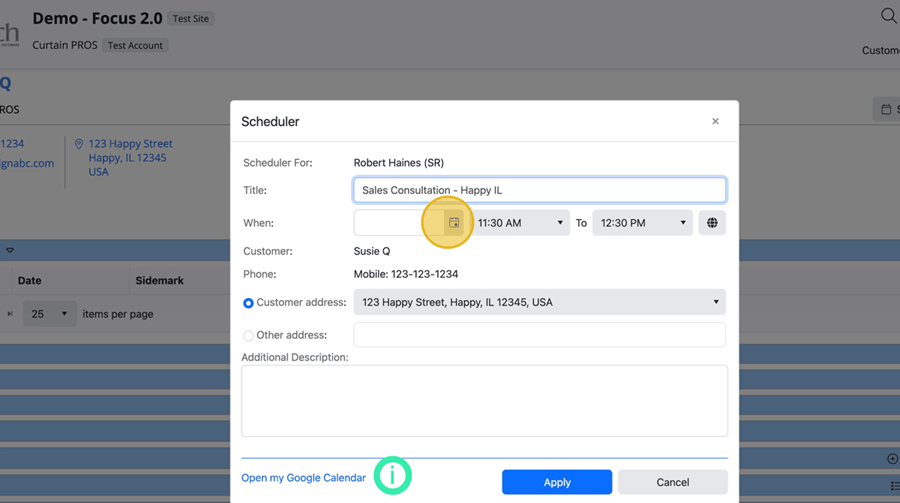
Task: Open my Google Calendar link
Action: [303, 478]
